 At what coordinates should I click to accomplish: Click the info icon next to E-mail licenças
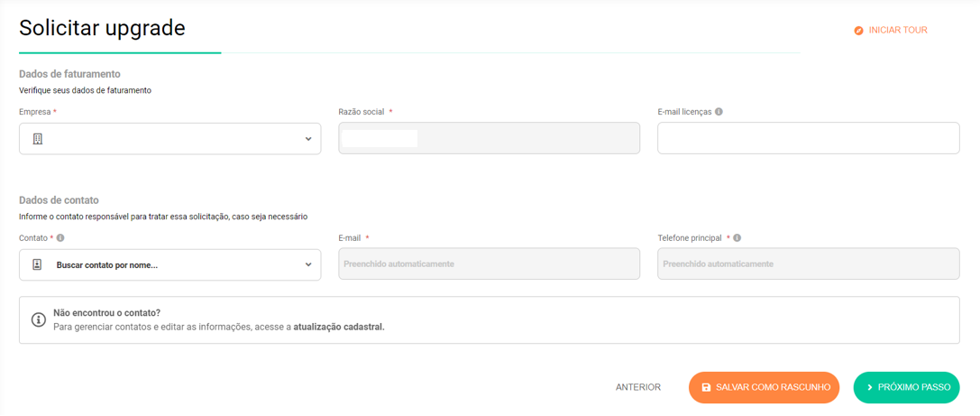(719, 112)
